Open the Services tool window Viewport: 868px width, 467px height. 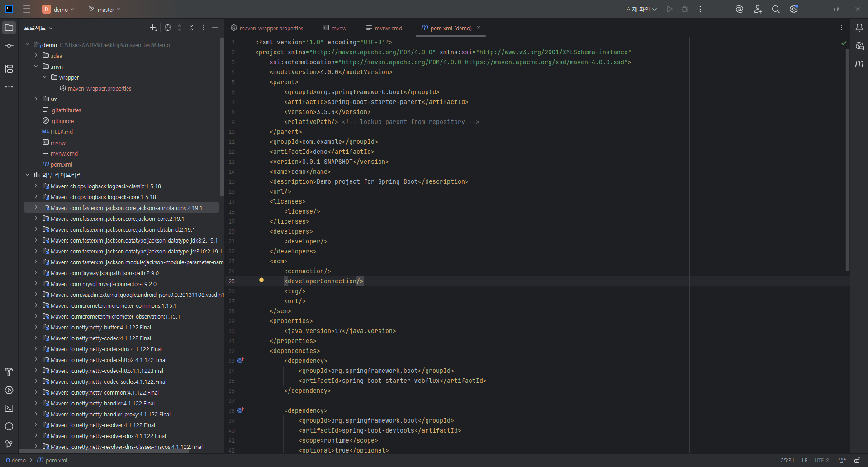[9, 390]
